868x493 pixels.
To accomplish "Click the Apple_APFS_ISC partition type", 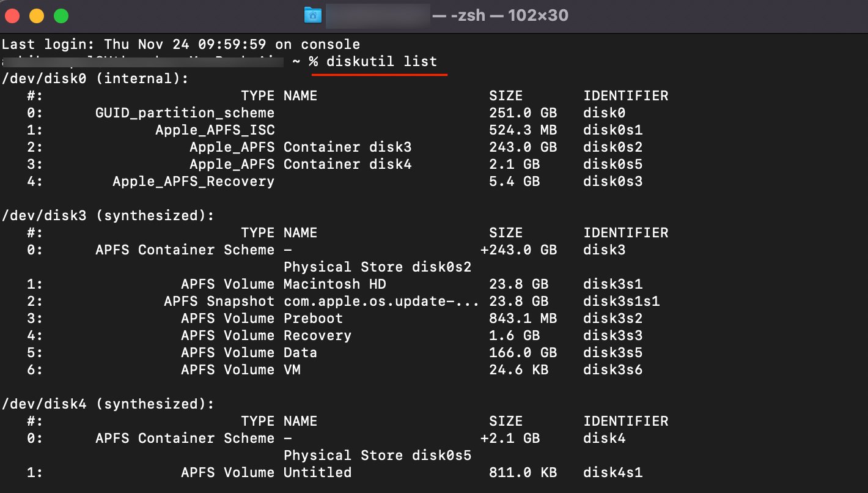I will [215, 130].
